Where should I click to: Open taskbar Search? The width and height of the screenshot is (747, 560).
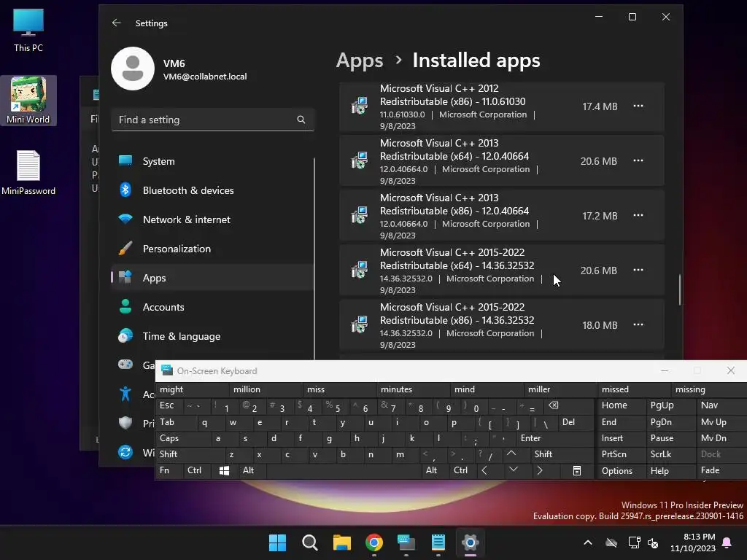pyautogui.click(x=309, y=542)
